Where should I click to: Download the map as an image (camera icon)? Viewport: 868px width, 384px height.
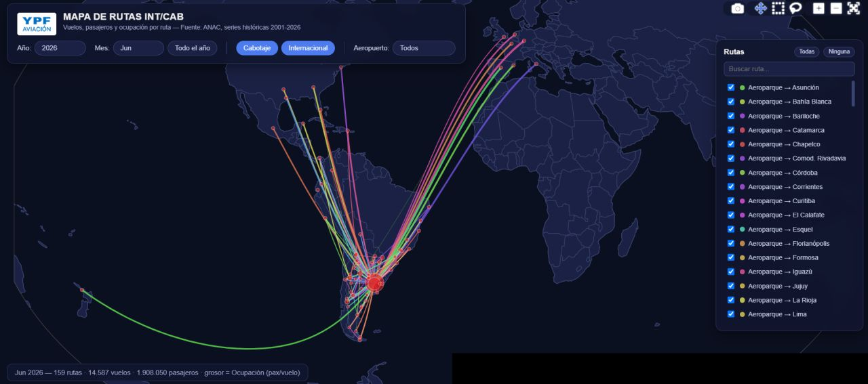[738, 8]
